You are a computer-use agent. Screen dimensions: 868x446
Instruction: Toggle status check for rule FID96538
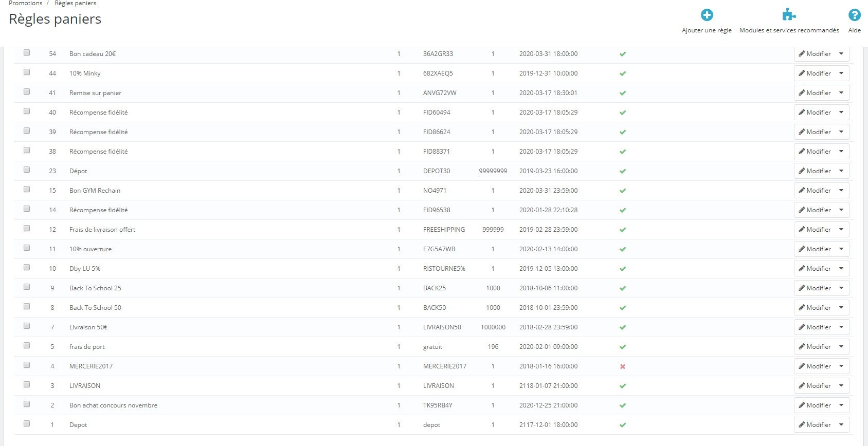[x=623, y=210]
